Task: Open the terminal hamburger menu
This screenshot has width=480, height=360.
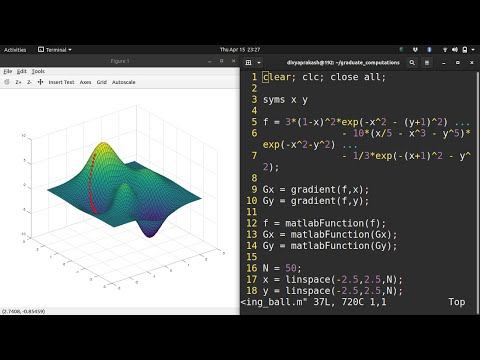Action: point(427,62)
